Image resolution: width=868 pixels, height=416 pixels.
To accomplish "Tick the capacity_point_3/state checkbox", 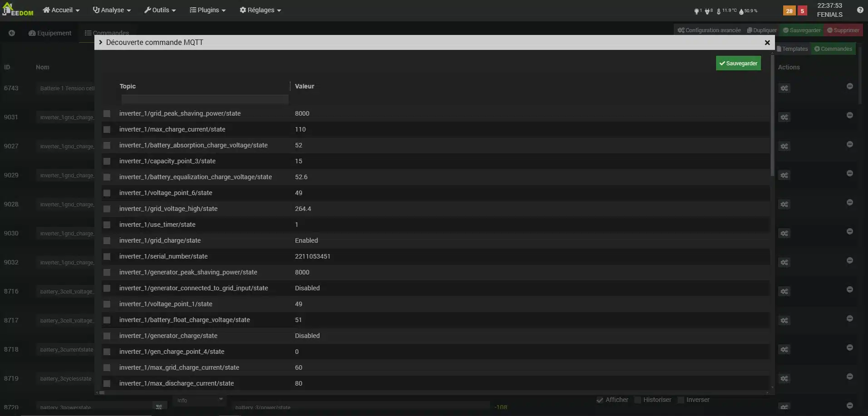I will coord(107,161).
